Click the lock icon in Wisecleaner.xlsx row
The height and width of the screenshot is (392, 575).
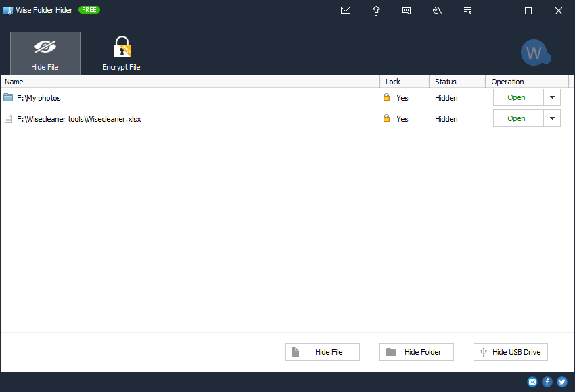coord(386,118)
